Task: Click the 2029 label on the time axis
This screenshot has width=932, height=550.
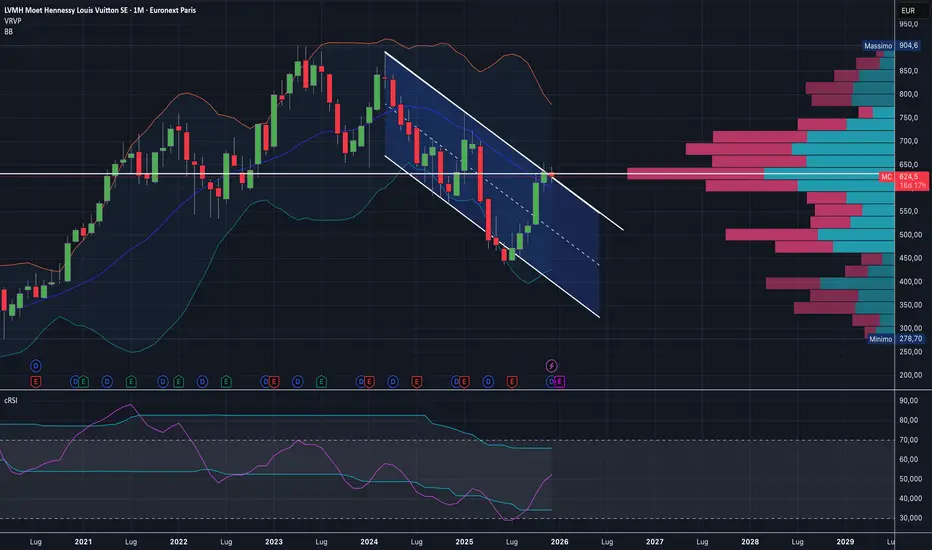Action: click(x=845, y=542)
